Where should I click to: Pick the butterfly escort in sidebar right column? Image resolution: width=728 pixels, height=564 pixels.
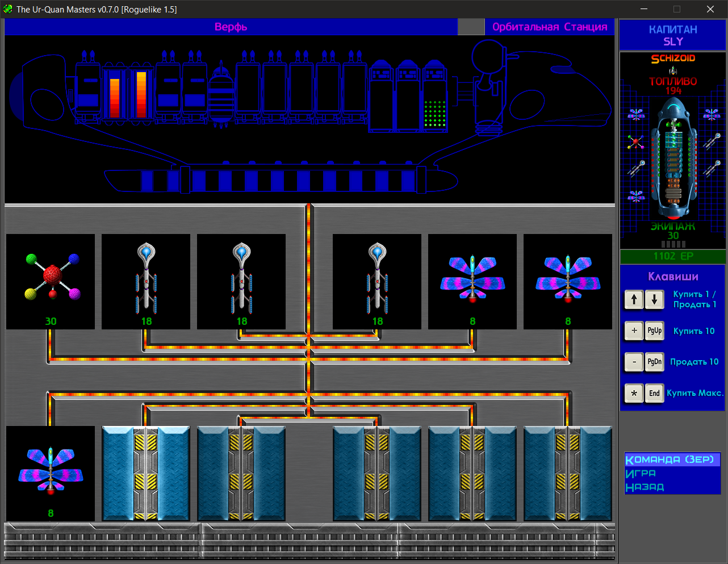tap(712, 114)
